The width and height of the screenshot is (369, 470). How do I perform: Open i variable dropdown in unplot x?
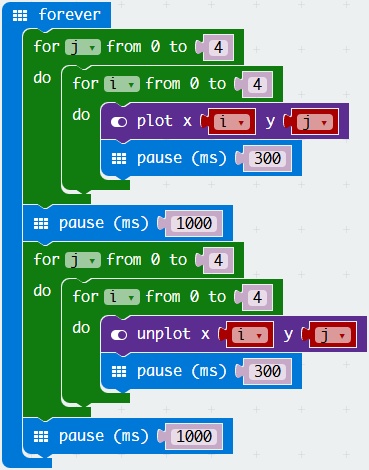coord(249,335)
